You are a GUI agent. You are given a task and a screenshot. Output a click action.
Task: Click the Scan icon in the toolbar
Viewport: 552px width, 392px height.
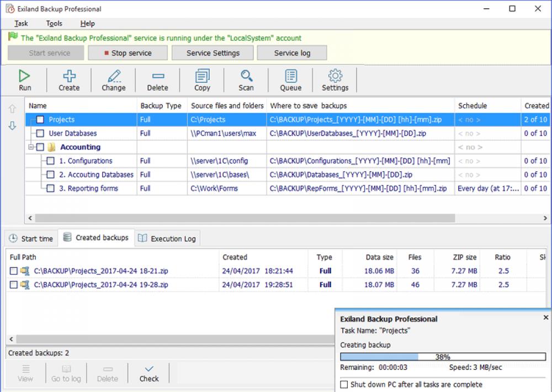point(246,80)
